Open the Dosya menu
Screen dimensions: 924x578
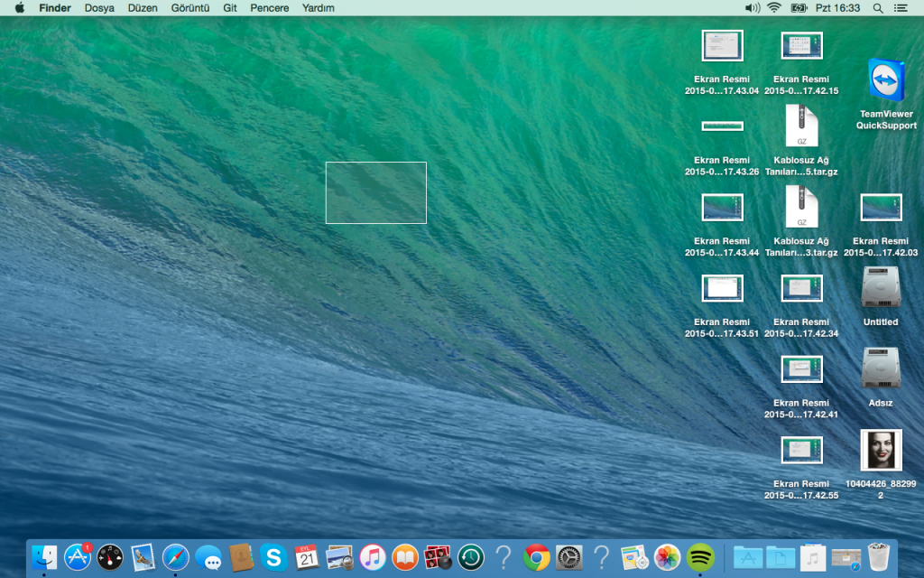[99, 8]
